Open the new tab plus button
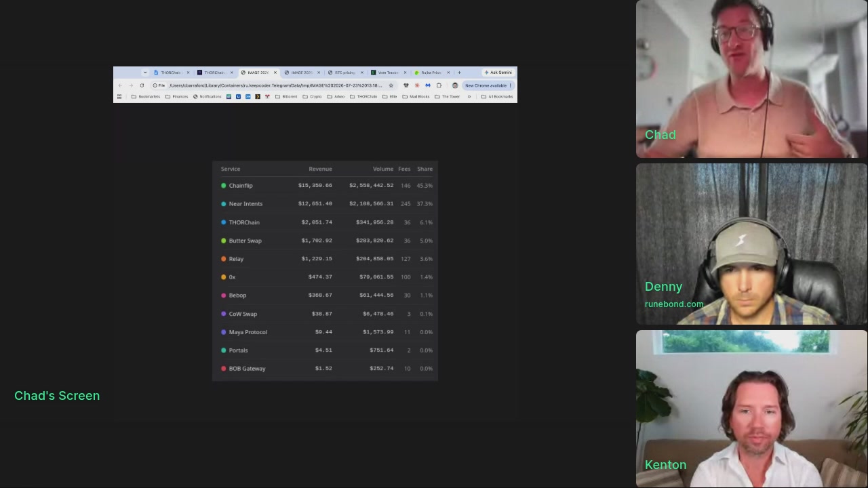 [459, 73]
